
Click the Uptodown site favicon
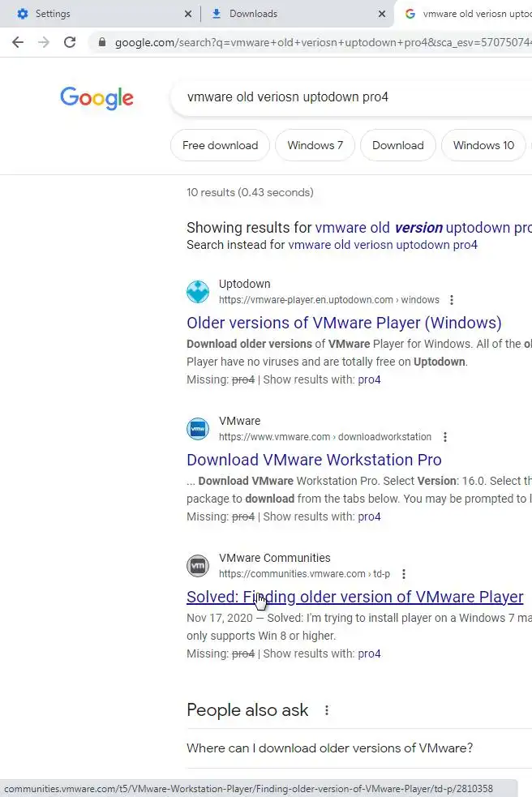198,292
